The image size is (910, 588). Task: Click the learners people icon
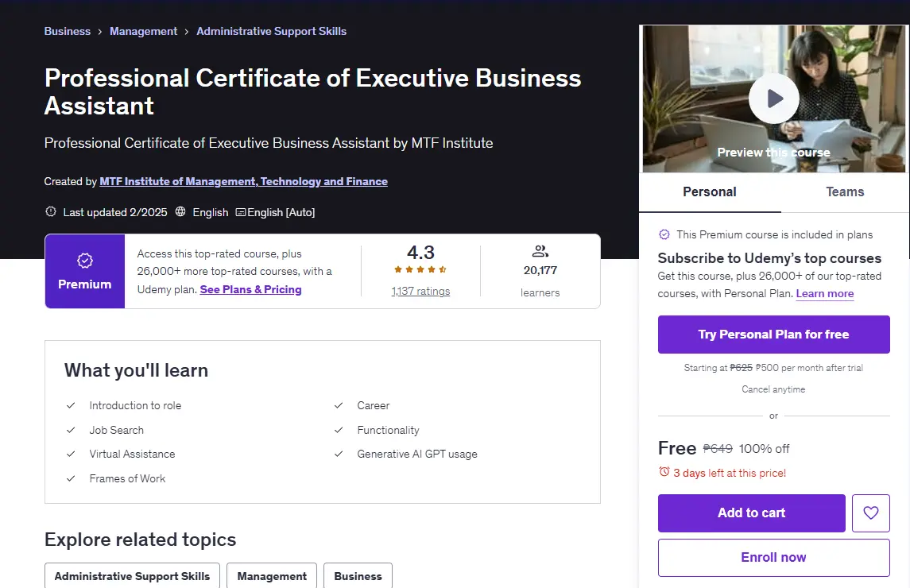coord(540,251)
